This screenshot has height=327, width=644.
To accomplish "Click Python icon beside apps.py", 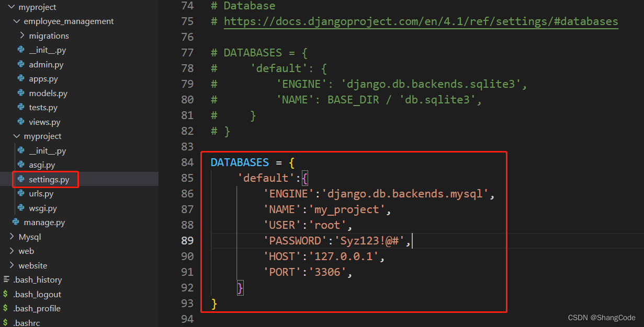I will [21, 79].
